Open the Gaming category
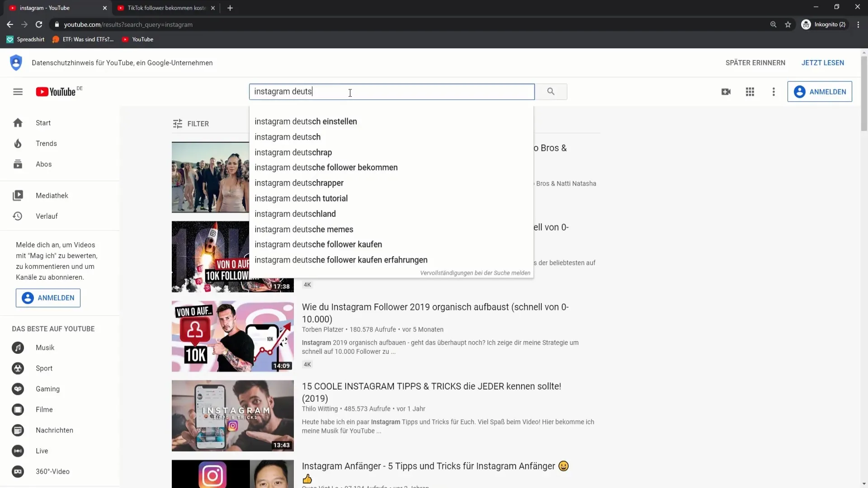Viewport: 868px width, 488px height. (60, 389)
